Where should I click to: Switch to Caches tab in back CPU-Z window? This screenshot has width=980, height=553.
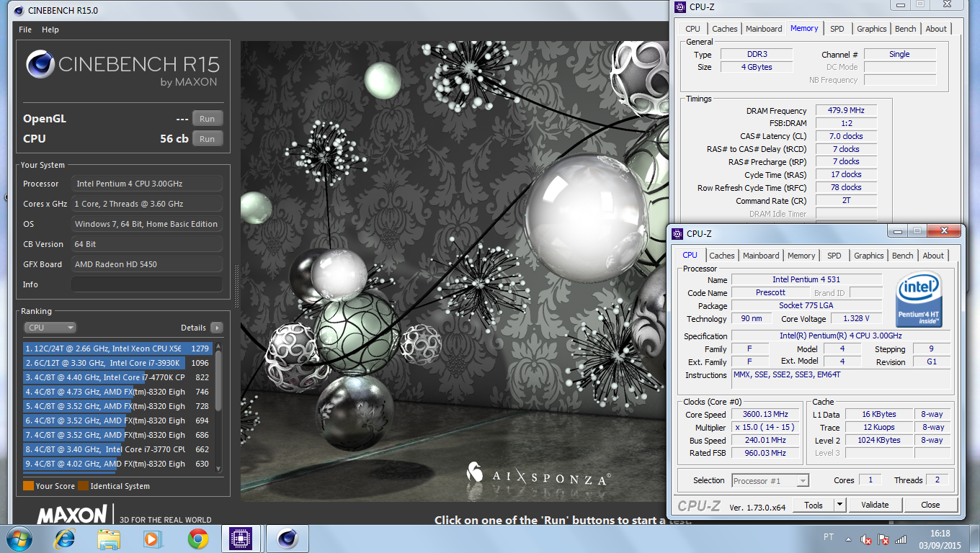click(725, 29)
